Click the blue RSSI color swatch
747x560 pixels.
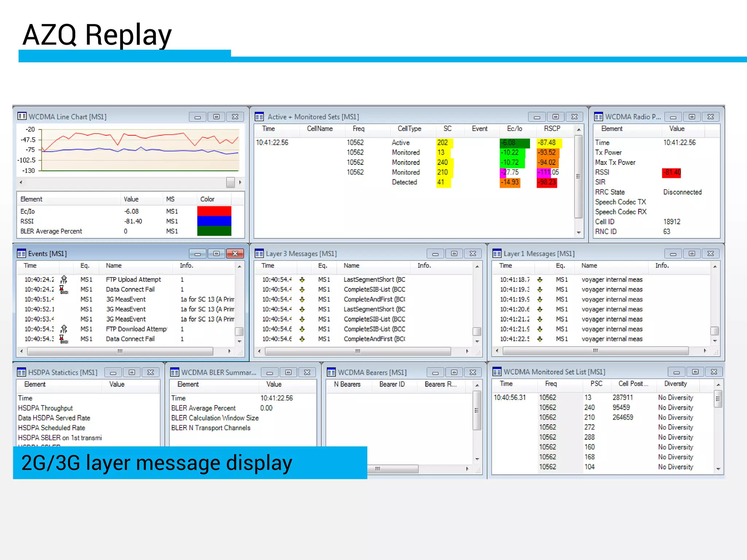[214, 221]
